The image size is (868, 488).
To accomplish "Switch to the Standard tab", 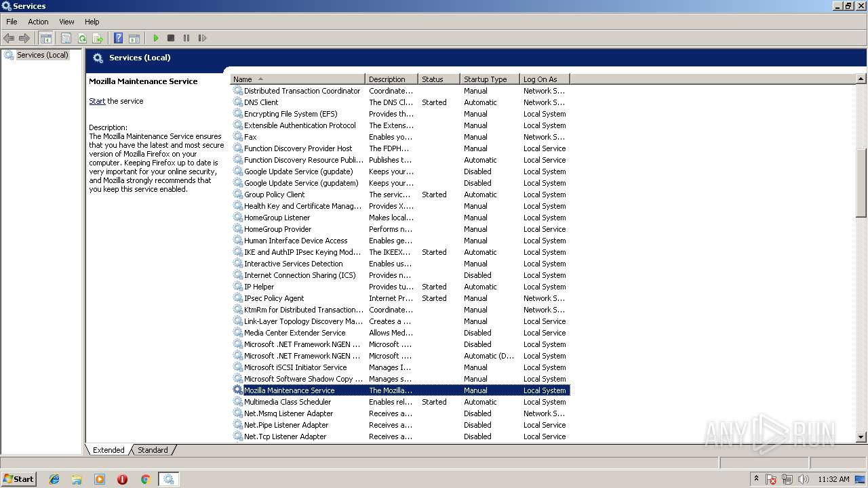I will (x=153, y=450).
